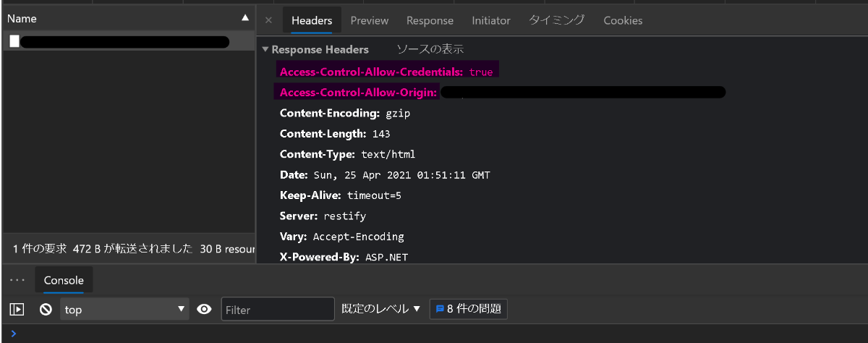Close the request details pane
Image resolution: width=868 pixels, height=343 pixels.
[x=268, y=20]
